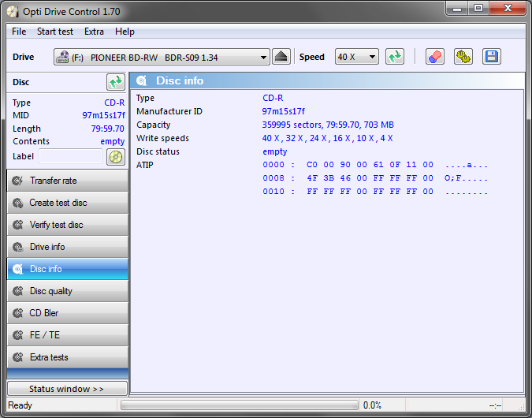Open the Drive selection dropdown
This screenshot has height=418, width=532.
tap(162, 57)
